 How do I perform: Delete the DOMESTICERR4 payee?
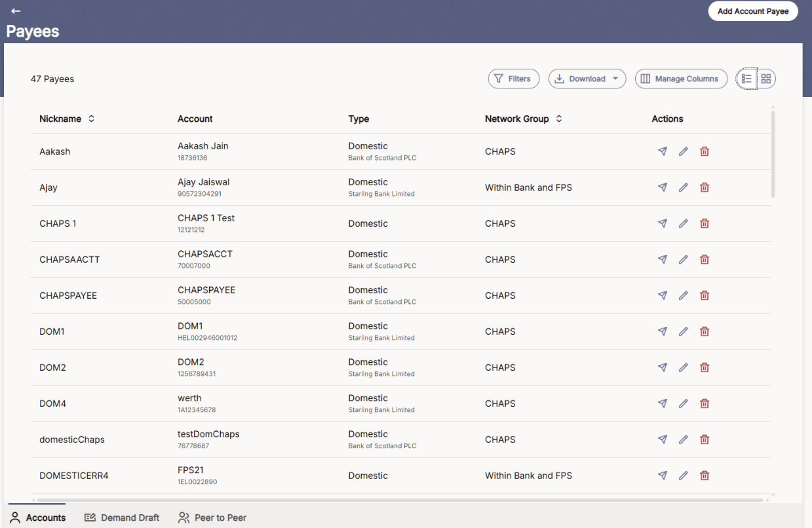(705, 476)
